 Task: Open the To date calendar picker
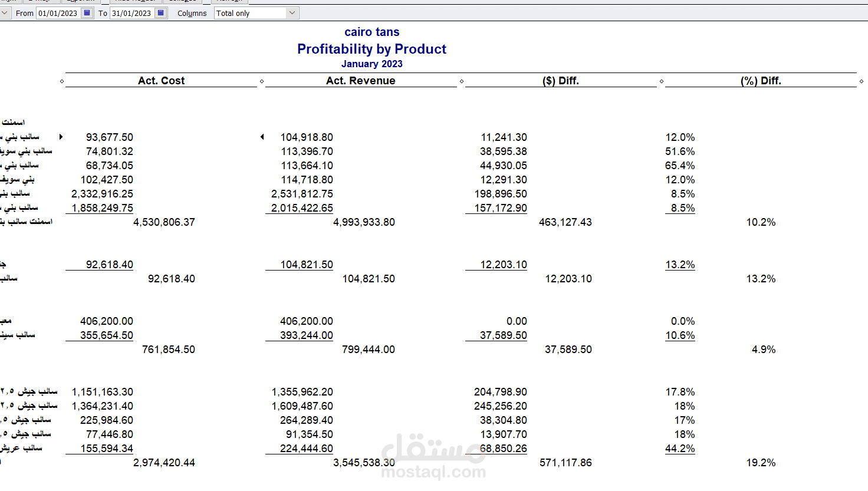pos(161,13)
